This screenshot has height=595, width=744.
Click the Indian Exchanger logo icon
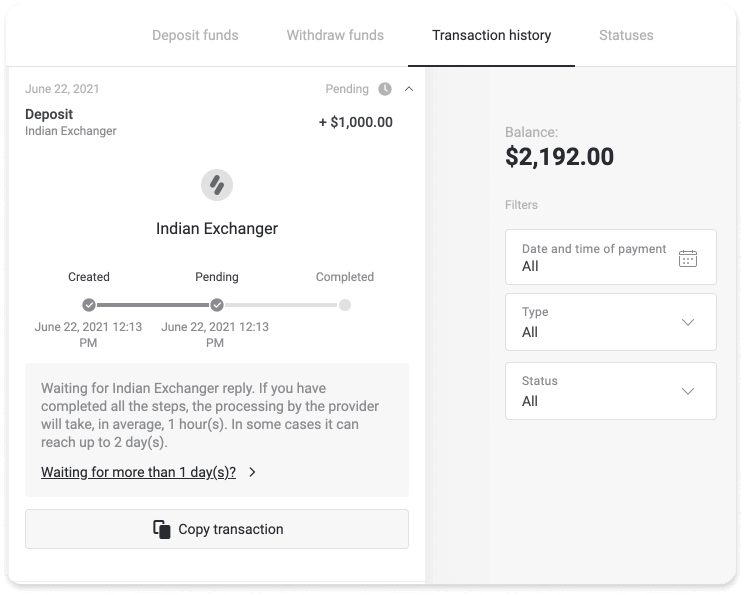point(217,184)
